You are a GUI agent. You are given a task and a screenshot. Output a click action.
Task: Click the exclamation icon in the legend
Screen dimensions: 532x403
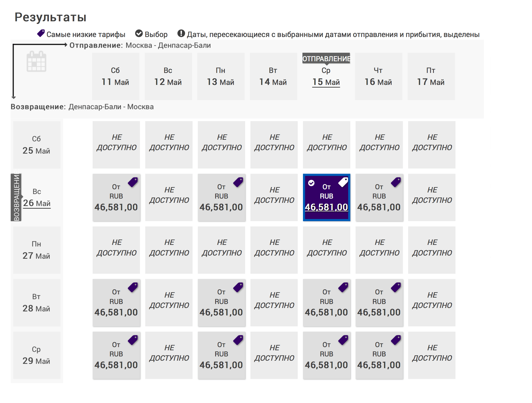tap(181, 33)
